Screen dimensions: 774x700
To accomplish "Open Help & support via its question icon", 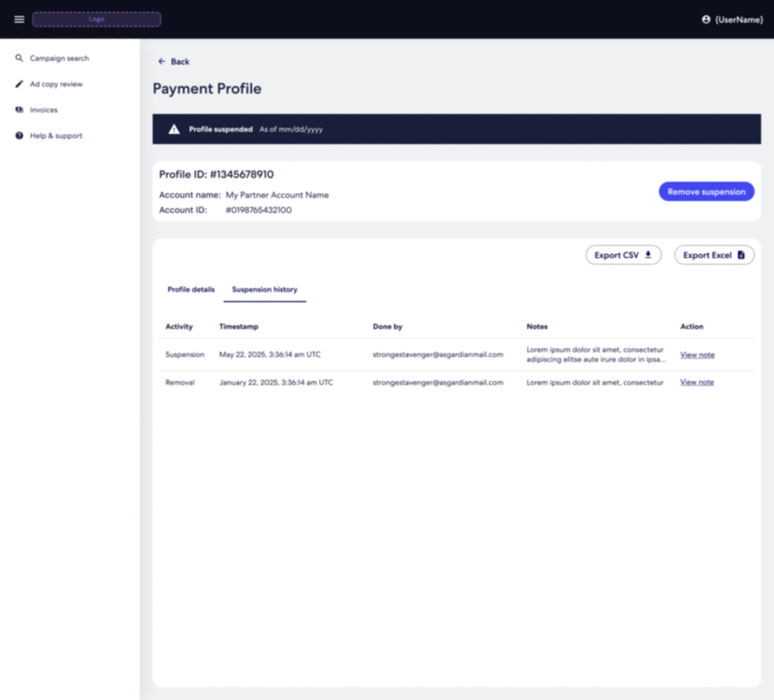I will point(19,135).
